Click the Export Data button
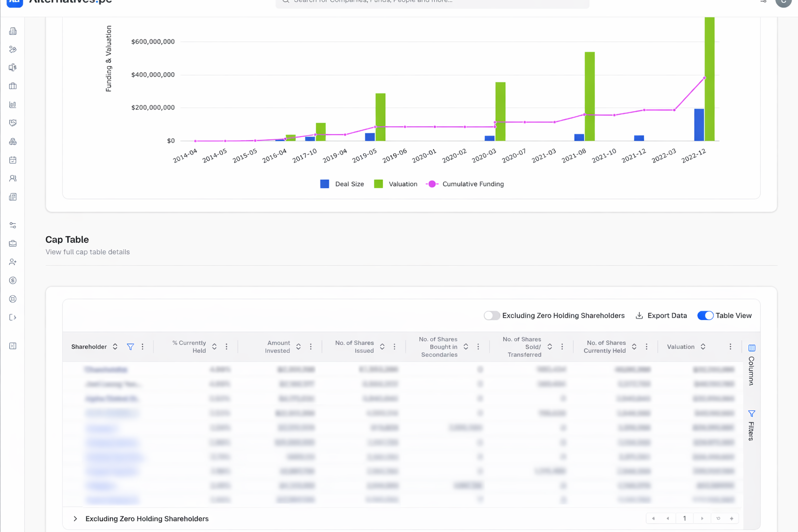Image resolution: width=798 pixels, height=532 pixels. coord(661,315)
